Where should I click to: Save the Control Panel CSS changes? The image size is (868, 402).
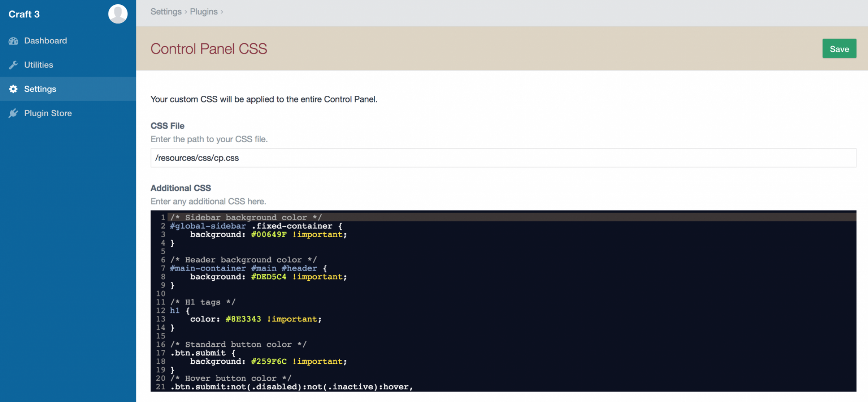(839, 48)
